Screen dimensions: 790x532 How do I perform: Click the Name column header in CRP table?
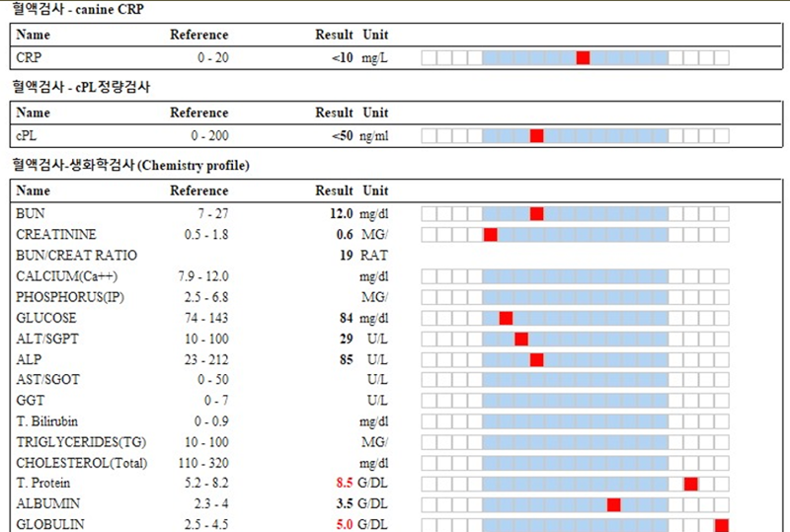click(34, 35)
